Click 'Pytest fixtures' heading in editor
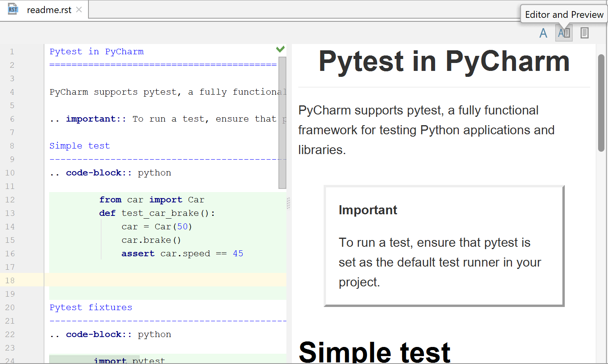 (91, 307)
